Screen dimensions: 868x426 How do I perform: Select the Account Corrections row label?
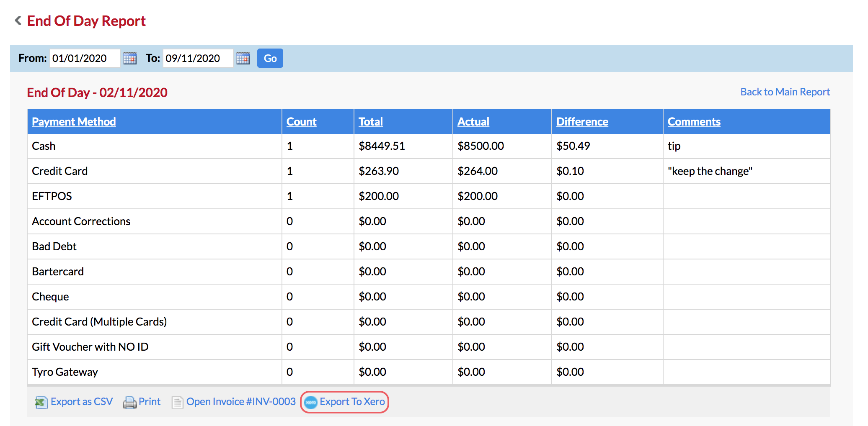click(81, 221)
